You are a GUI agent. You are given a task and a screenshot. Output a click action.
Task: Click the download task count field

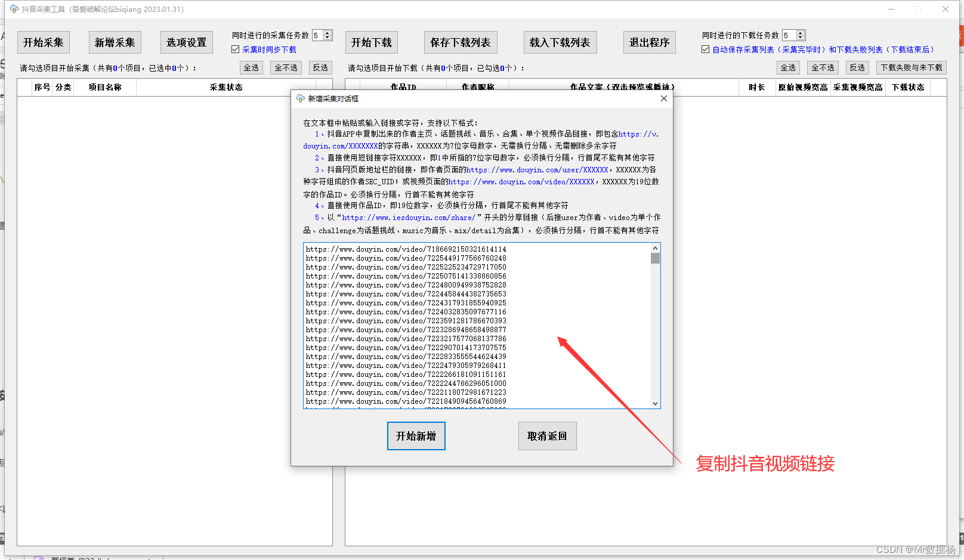[789, 35]
